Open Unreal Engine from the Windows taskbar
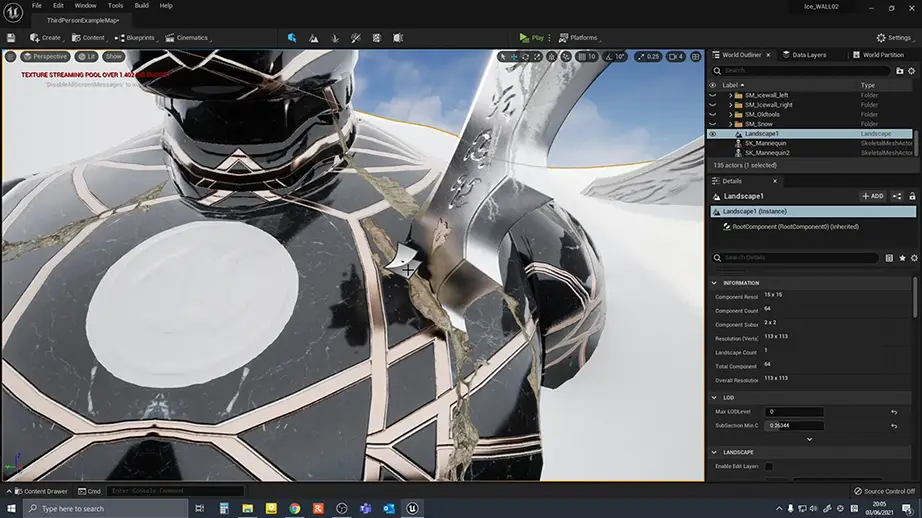Image resolution: width=922 pixels, height=518 pixels. [x=412, y=508]
